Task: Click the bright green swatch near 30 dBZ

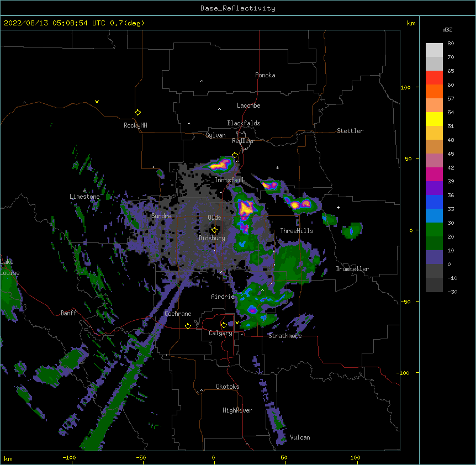Action: (434, 230)
